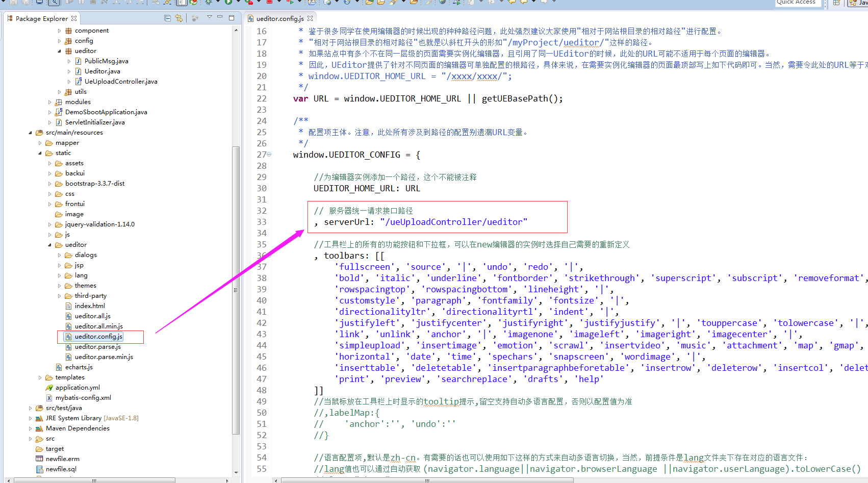Open mybatis-config.xml file icon

coord(49,398)
